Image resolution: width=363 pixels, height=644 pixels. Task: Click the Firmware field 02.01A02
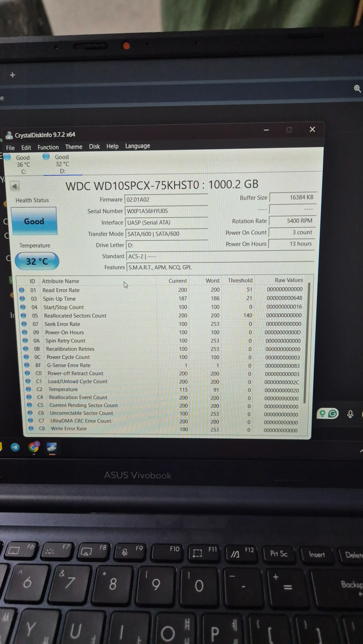pyautogui.click(x=166, y=199)
